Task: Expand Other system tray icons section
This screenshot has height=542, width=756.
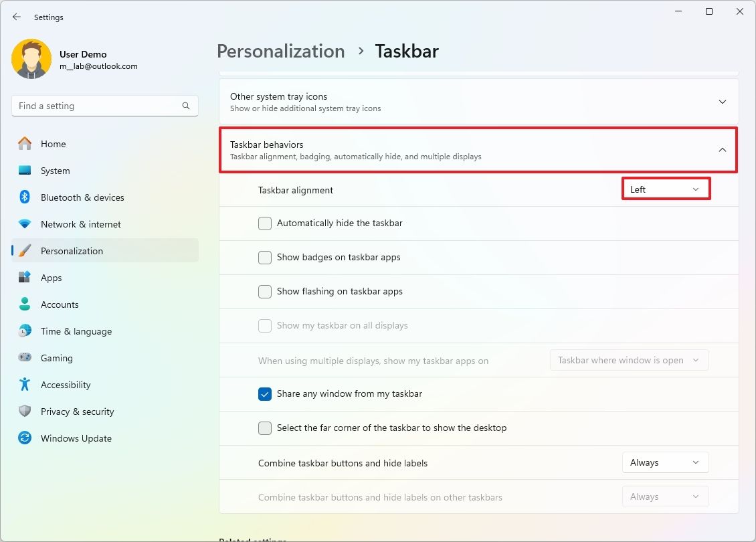Action: coord(722,102)
